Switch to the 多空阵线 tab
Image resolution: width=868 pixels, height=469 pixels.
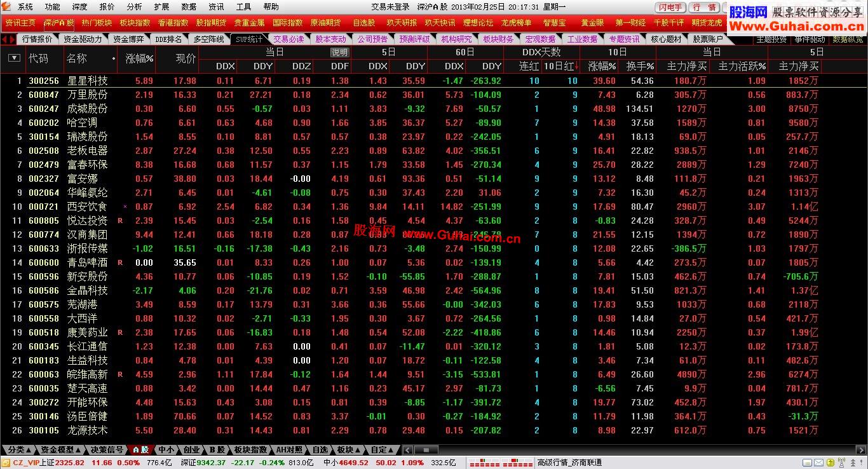[208, 39]
